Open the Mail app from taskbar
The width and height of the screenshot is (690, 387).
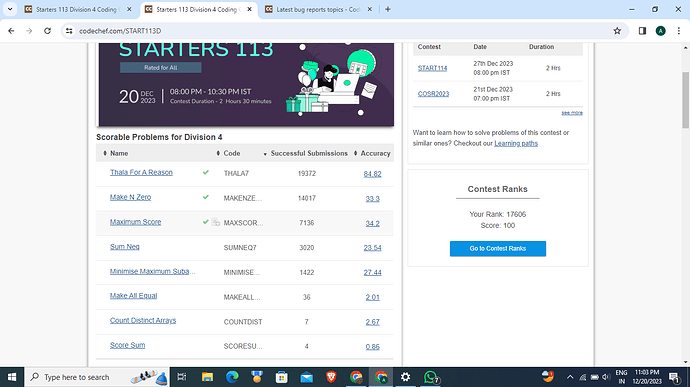[x=307, y=377]
